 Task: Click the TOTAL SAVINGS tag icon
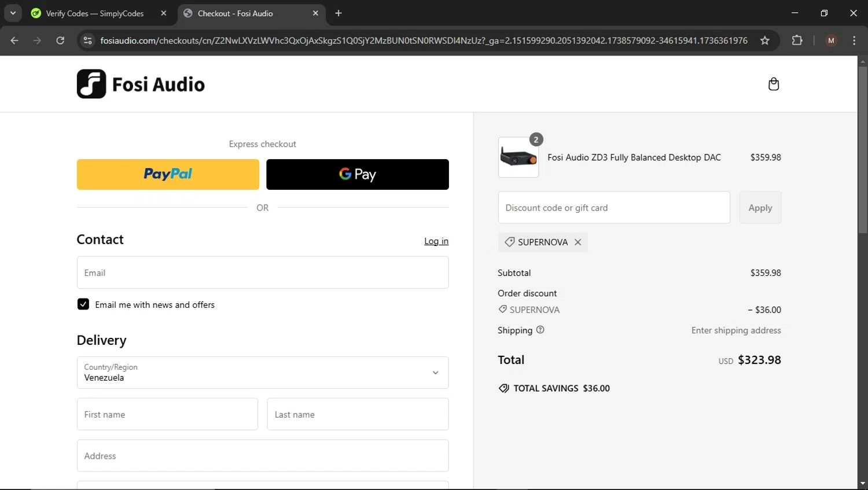[x=503, y=388]
